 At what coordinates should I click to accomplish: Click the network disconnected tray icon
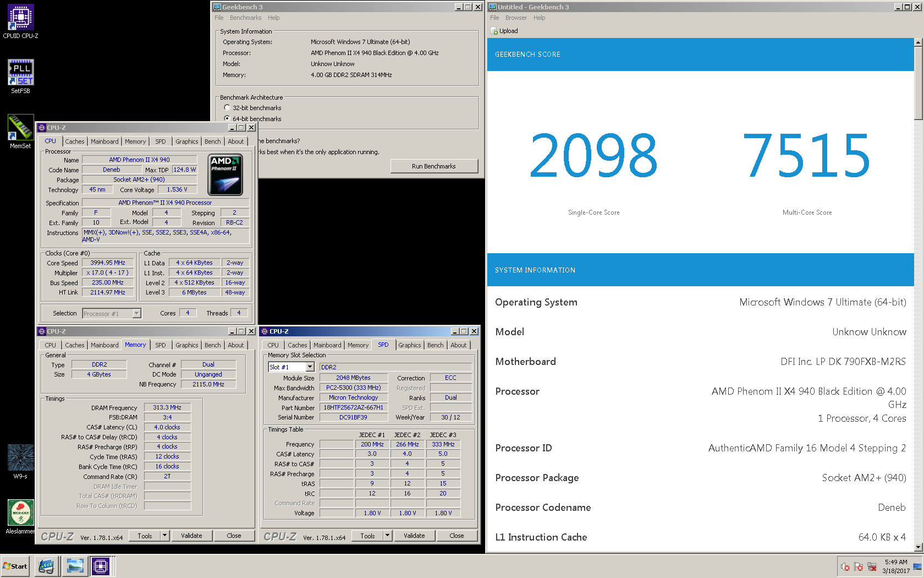click(872, 566)
